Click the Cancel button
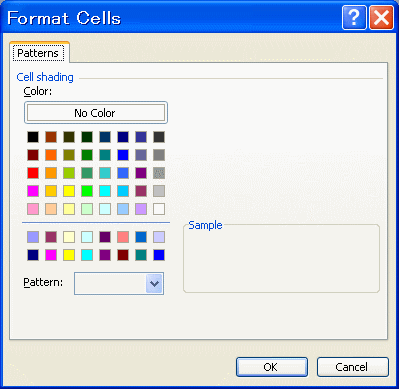Viewport: 399px width, 389px height. pyautogui.click(x=353, y=367)
